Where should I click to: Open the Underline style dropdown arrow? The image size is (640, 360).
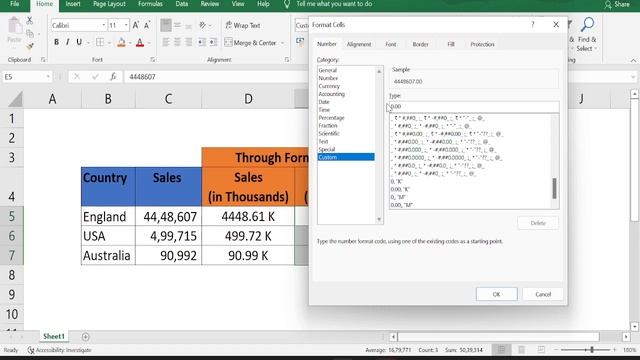point(87,43)
